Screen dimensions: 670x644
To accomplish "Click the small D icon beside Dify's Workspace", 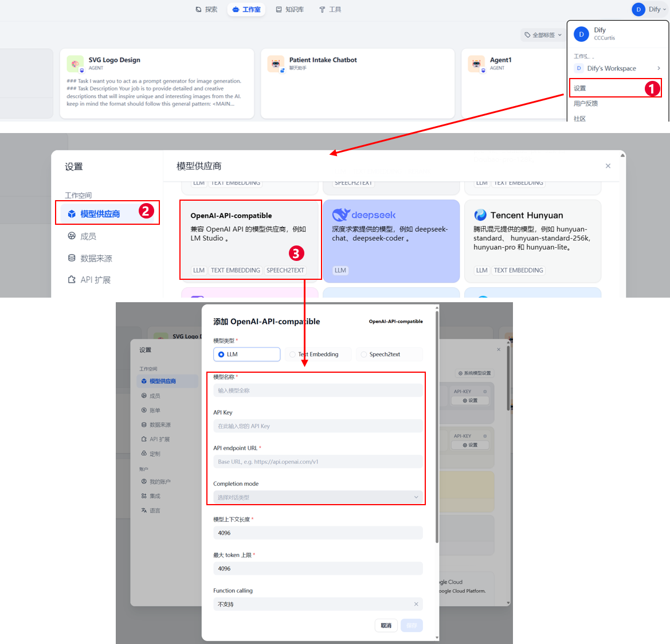I will click(x=579, y=68).
